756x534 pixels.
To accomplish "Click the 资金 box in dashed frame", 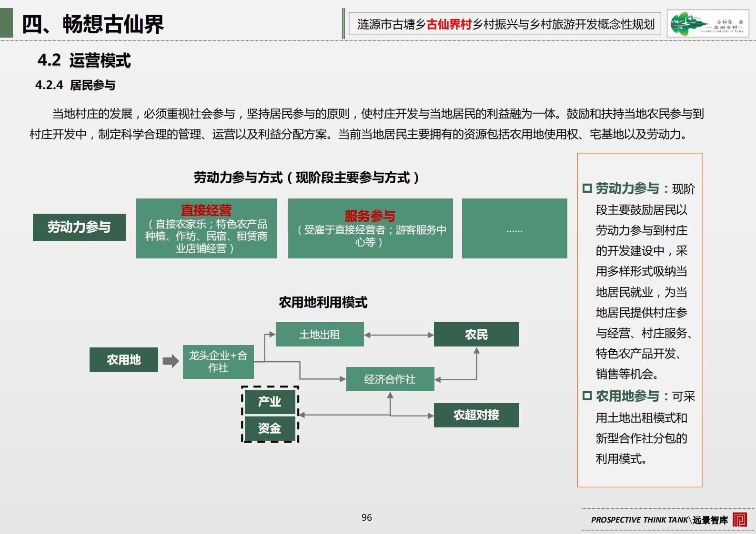I will point(270,428).
